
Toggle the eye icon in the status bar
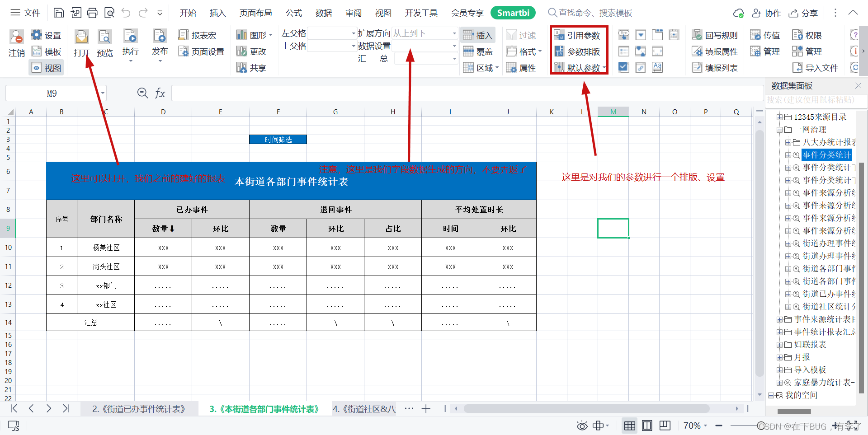(581, 425)
